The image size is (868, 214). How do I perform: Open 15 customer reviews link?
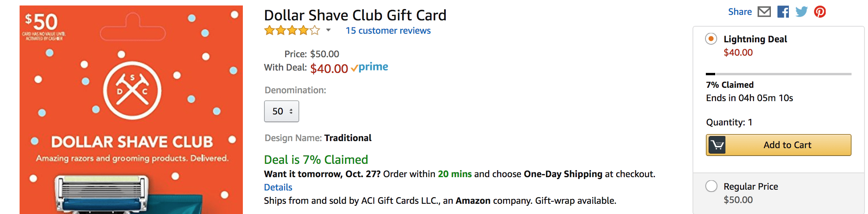coord(388,31)
